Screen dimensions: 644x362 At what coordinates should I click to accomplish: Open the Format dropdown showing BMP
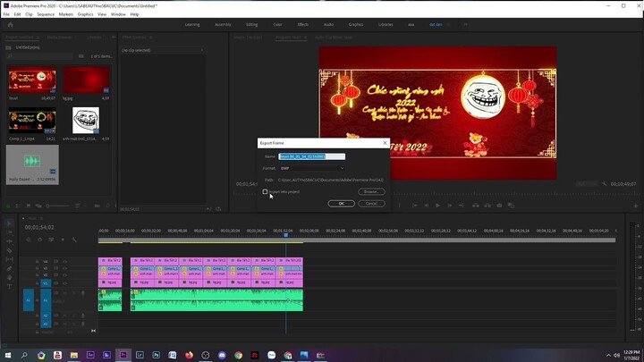311,167
